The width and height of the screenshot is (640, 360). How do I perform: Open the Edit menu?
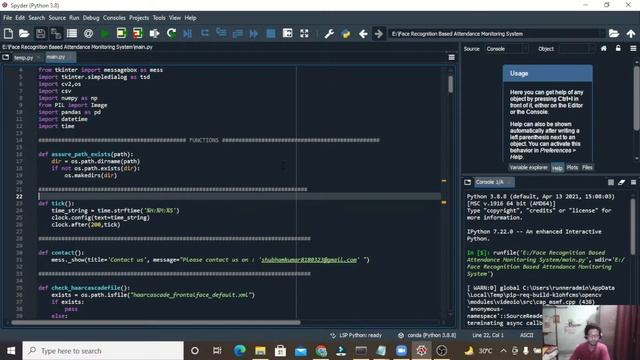(20, 18)
